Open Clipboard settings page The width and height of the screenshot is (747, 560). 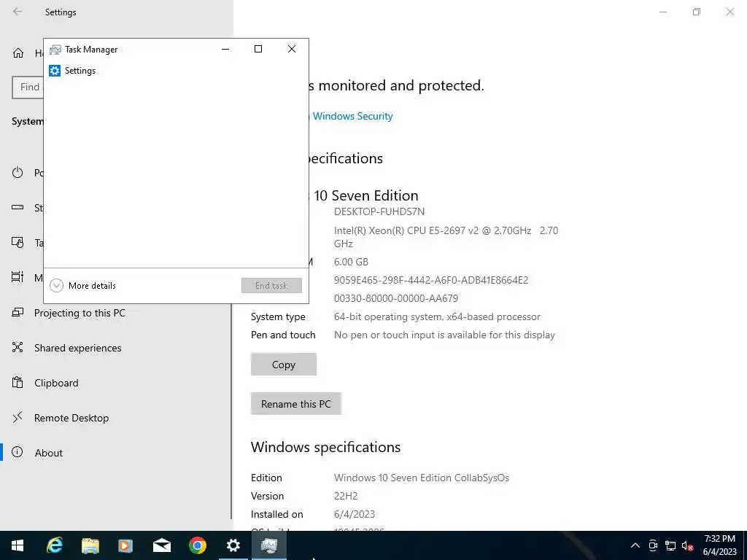(x=56, y=383)
